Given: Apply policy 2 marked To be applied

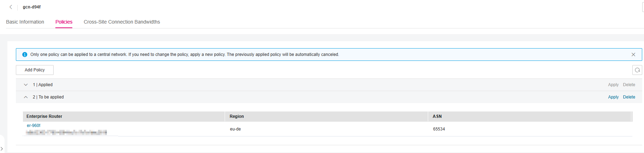Looking at the screenshot, I should [x=613, y=97].
